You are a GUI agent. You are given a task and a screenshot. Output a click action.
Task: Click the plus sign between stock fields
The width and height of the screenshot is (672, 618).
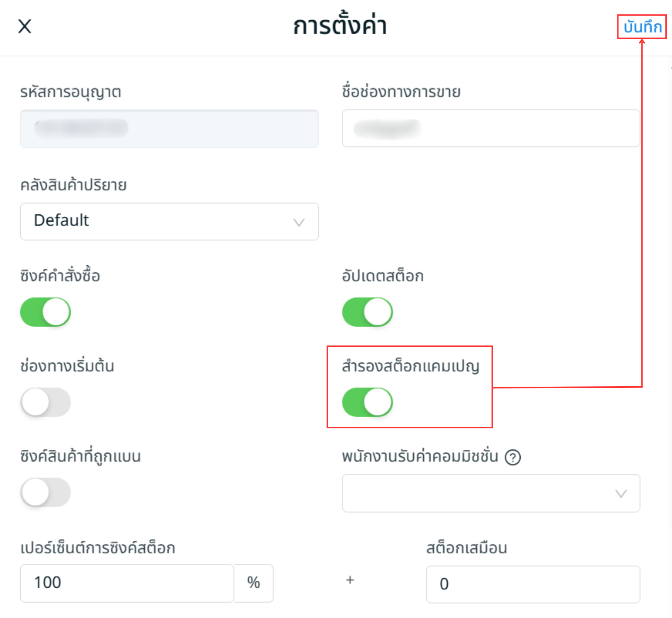point(350,580)
